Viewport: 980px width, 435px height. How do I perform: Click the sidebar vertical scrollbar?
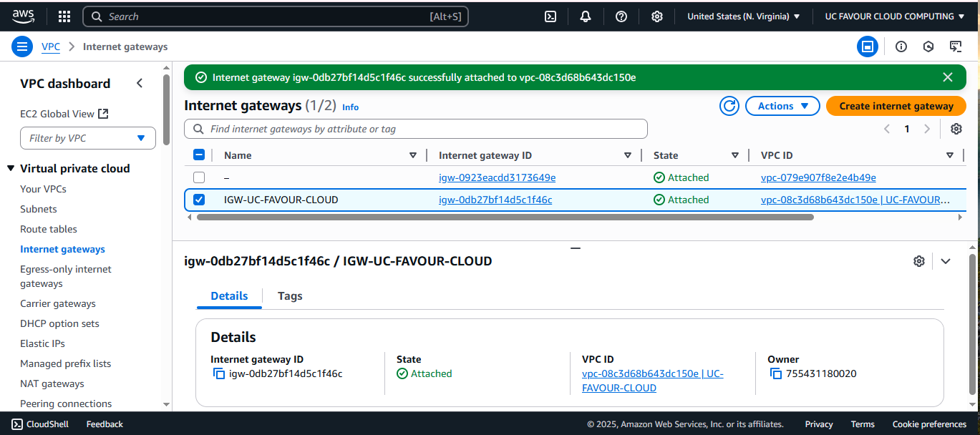[167, 111]
